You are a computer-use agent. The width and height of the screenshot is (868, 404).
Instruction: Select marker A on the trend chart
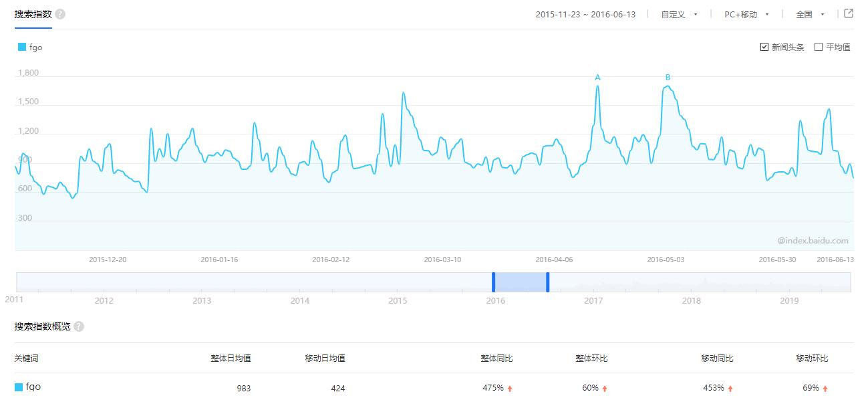coord(598,78)
